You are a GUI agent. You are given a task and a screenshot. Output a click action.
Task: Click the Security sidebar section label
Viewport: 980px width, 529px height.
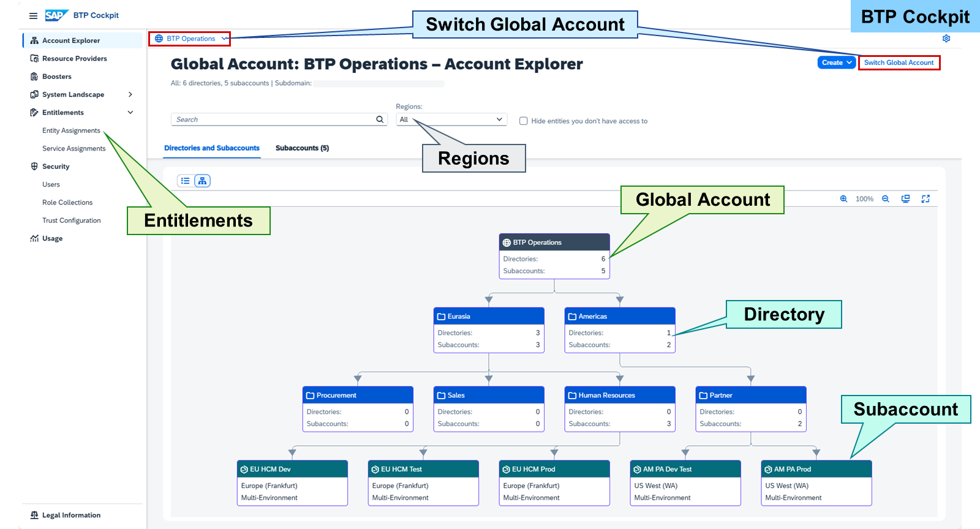[x=56, y=167]
